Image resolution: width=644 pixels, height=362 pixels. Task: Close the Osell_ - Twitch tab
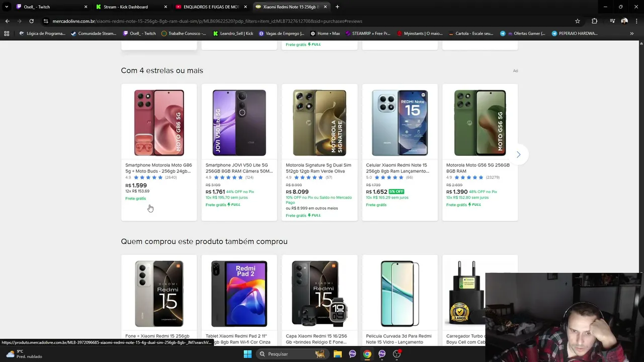[x=86, y=7]
